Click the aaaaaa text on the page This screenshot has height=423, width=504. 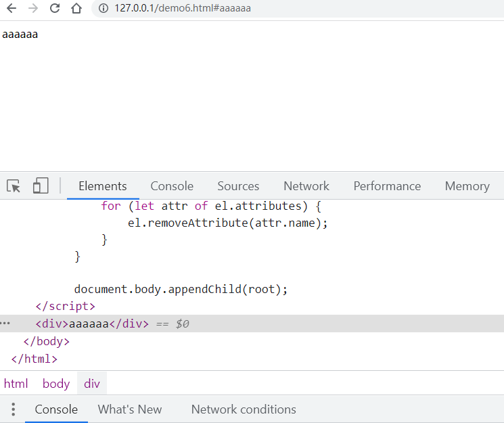20,35
